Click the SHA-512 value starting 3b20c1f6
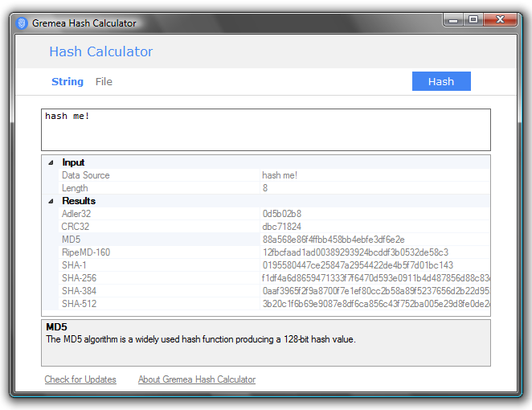 [x=376, y=304]
